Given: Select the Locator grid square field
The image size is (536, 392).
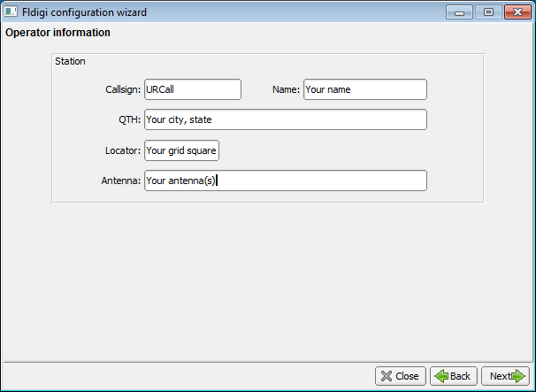Looking at the screenshot, I should pyautogui.click(x=182, y=150).
